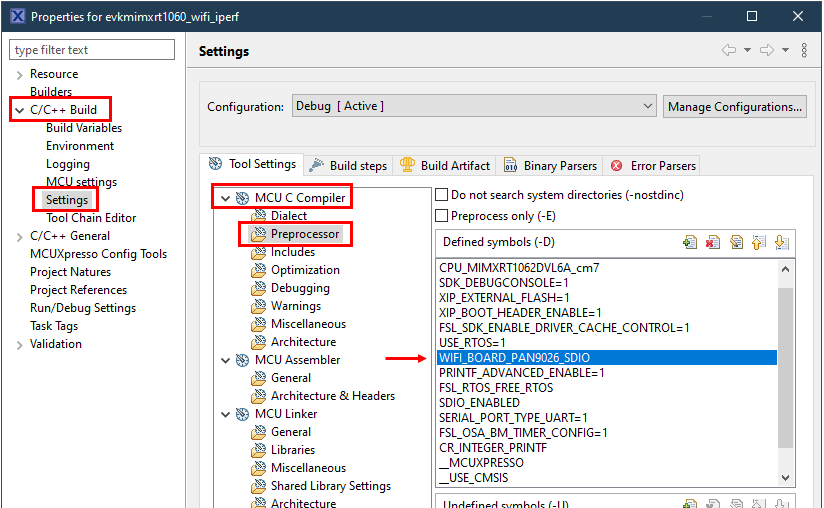
Task: Toggle Preprocess only (-E) checkbox
Action: click(x=442, y=215)
